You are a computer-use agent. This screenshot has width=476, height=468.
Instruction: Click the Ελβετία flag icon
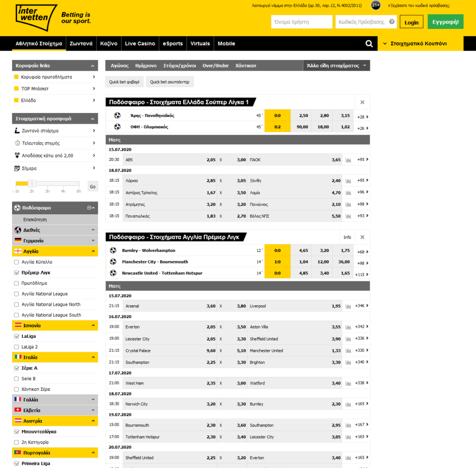click(x=18, y=410)
